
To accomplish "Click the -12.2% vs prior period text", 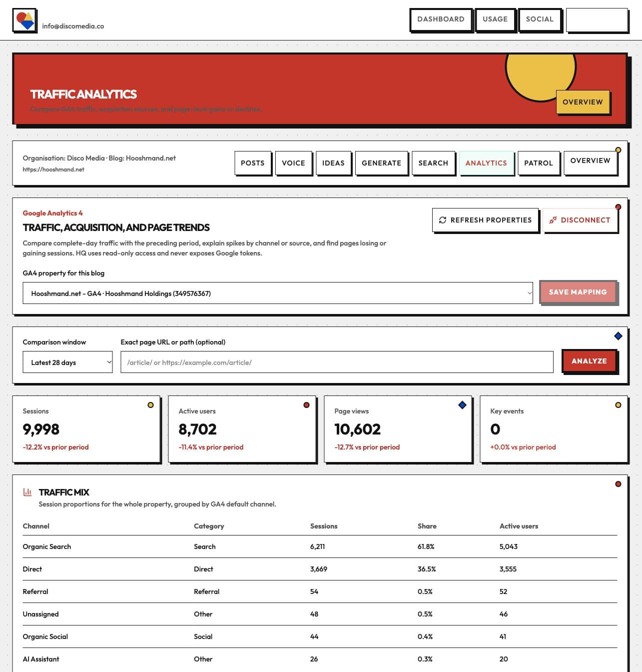I will coord(55,447).
